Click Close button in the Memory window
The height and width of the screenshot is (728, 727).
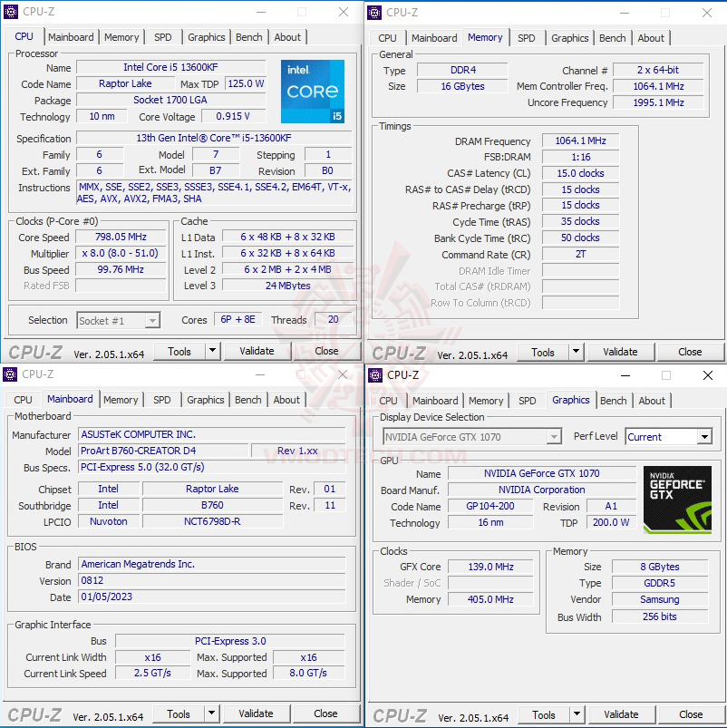690,352
